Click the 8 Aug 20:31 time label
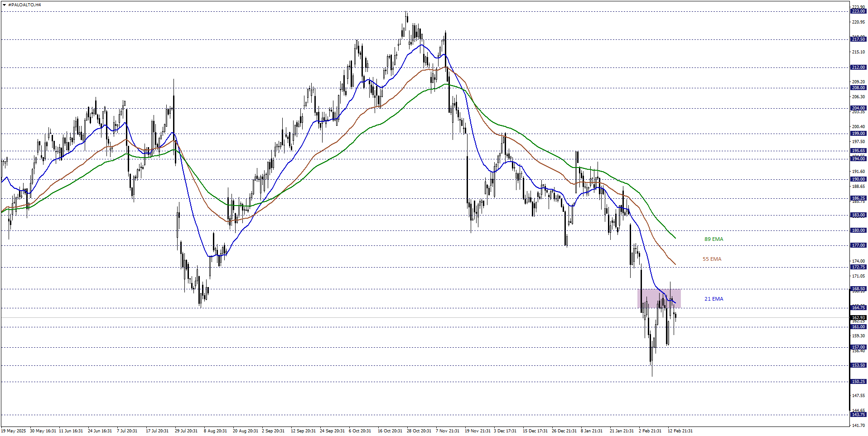The image size is (868, 436). click(x=215, y=431)
